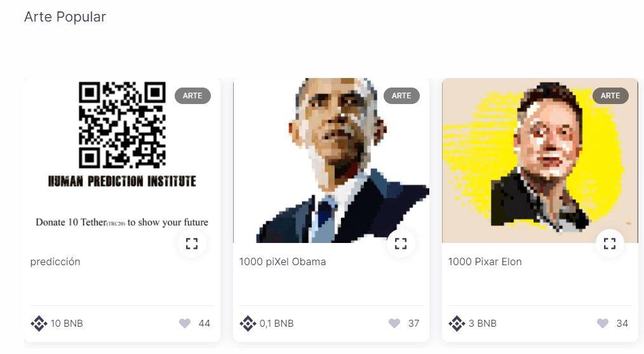Like the predicción artwork with heart icon

click(185, 324)
